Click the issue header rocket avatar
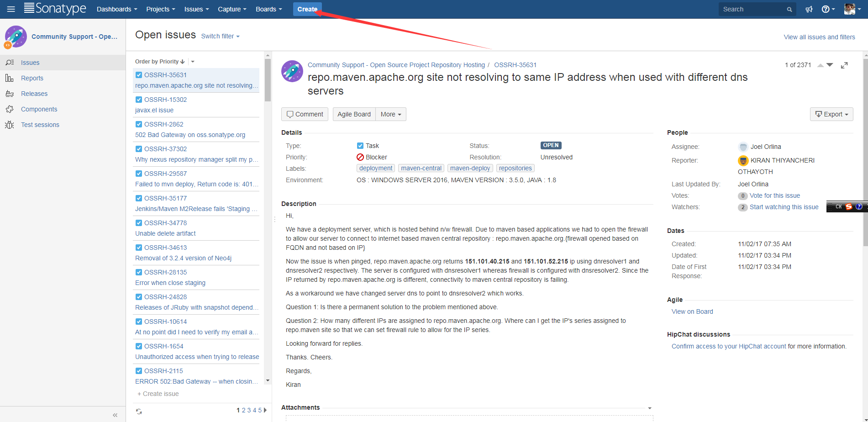868x422 pixels. tap(292, 71)
